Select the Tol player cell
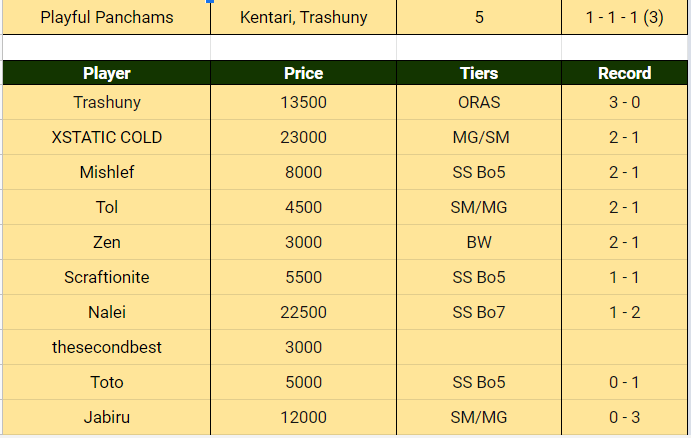This screenshot has width=691, height=438. point(107,207)
